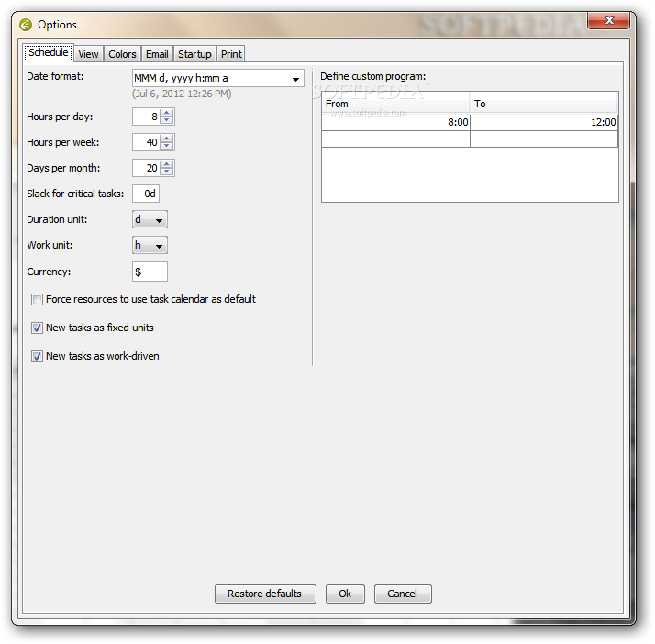Viewport: 655px width, 644px height.
Task: Open the Duration unit dropdown
Action: click(x=150, y=219)
